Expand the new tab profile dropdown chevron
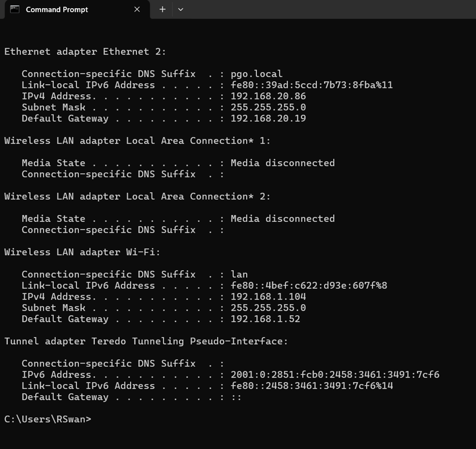 click(181, 10)
